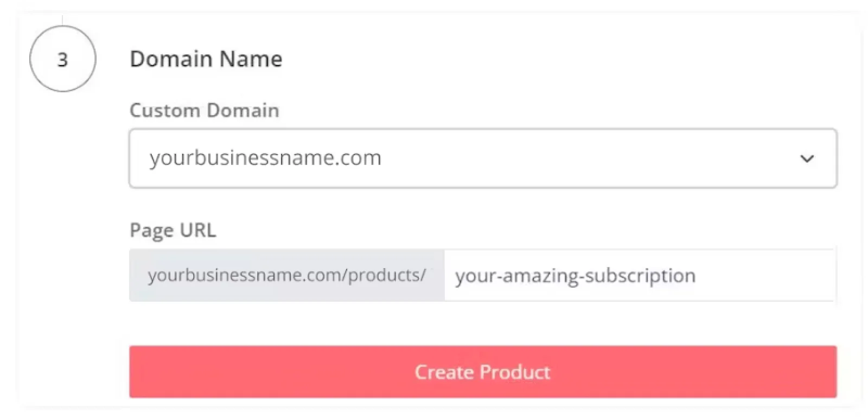This screenshot has height=420, width=868.
Task: Click the yourbusinessname.com/products/ URL prefix
Action: [286, 275]
